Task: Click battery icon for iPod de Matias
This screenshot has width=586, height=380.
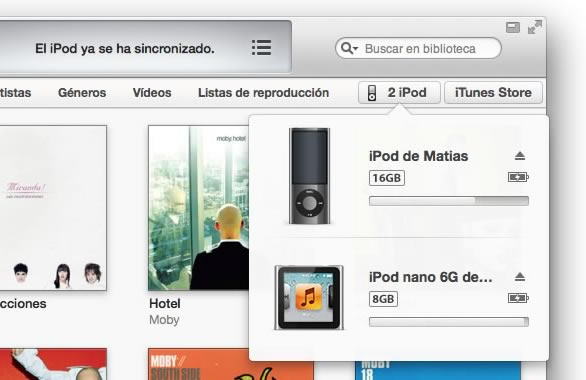Action: coord(518,177)
